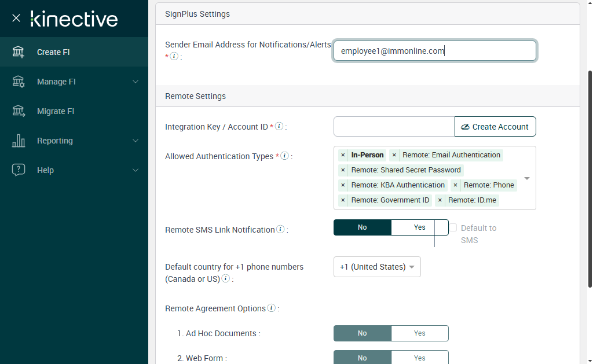This screenshot has height=364, width=593.
Task: Click the Remote Settings heading
Action: [196, 96]
